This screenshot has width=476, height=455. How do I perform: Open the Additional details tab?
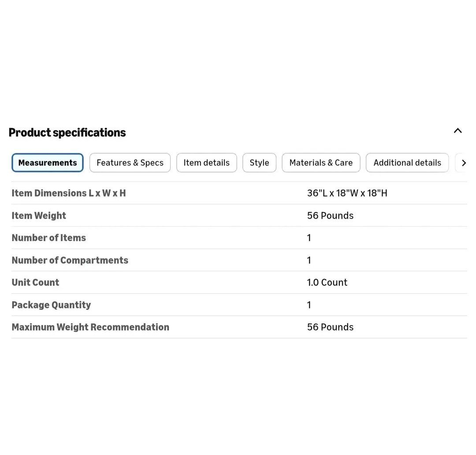[x=407, y=163]
